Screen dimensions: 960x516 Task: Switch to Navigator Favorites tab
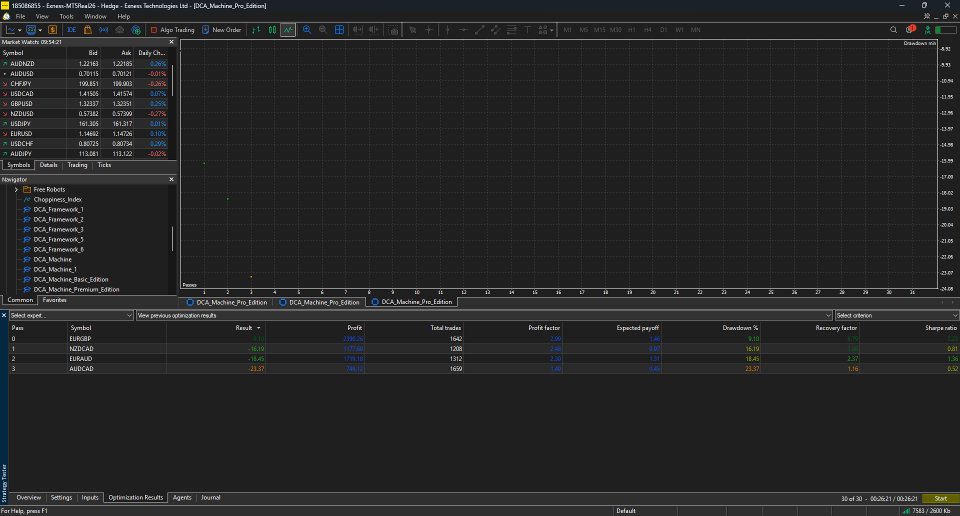pos(54,300)
